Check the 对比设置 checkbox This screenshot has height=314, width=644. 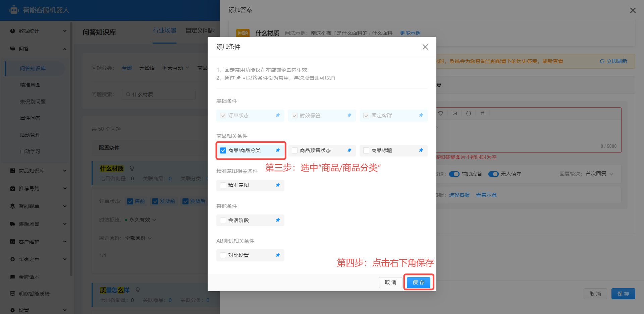pyautogui.click(x=223, y=255)
